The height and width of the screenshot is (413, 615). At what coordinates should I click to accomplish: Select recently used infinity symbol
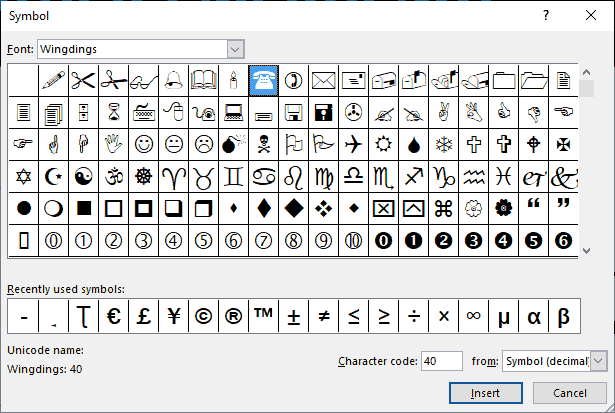pos(473,316)
